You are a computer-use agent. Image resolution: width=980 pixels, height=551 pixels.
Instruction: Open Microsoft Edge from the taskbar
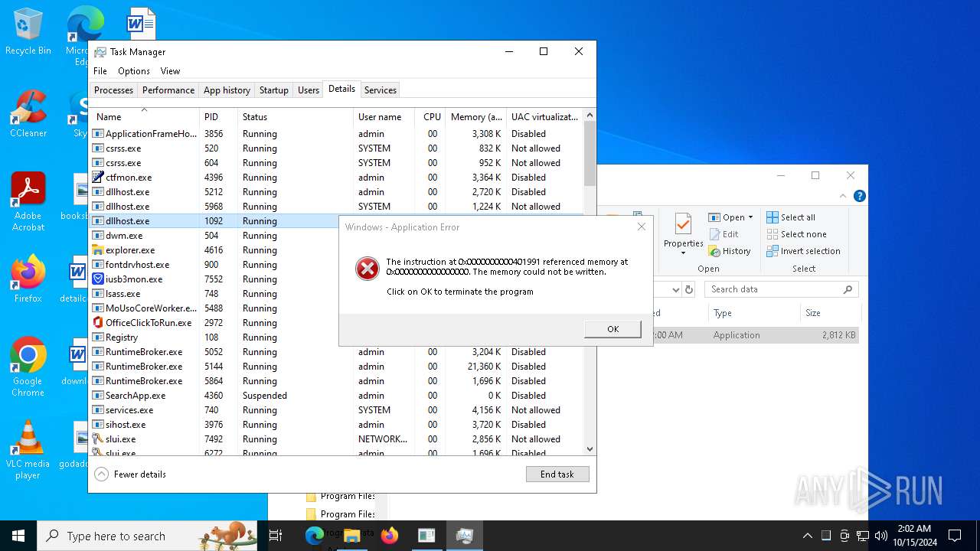pyautogui.click(x=315, y=536)
